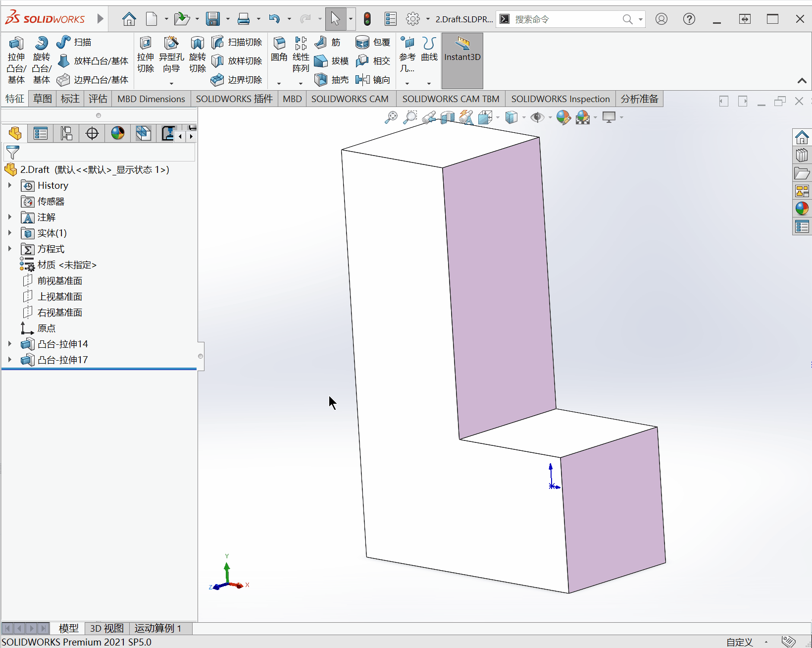Image resolution: width=812 pixels, height=648 pixels.
Task: Toggle the Instant3D button
Action: click(x=462, y=61)
